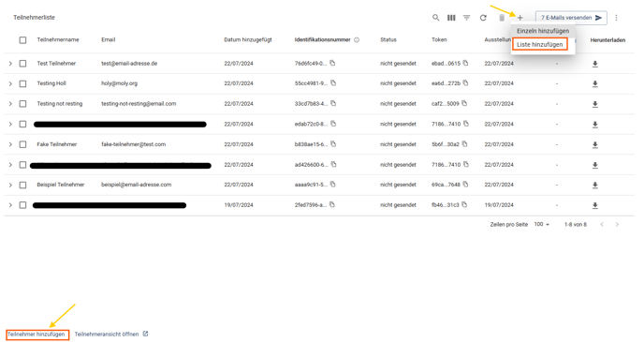Open the Teilnehmeransicht öffnen link

(x=110, y=335)
